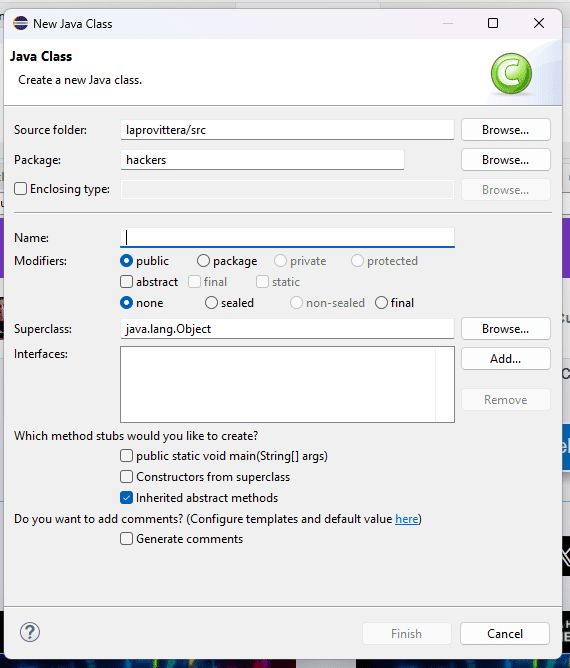Open help via question mark icon

[x=30, y=632]
